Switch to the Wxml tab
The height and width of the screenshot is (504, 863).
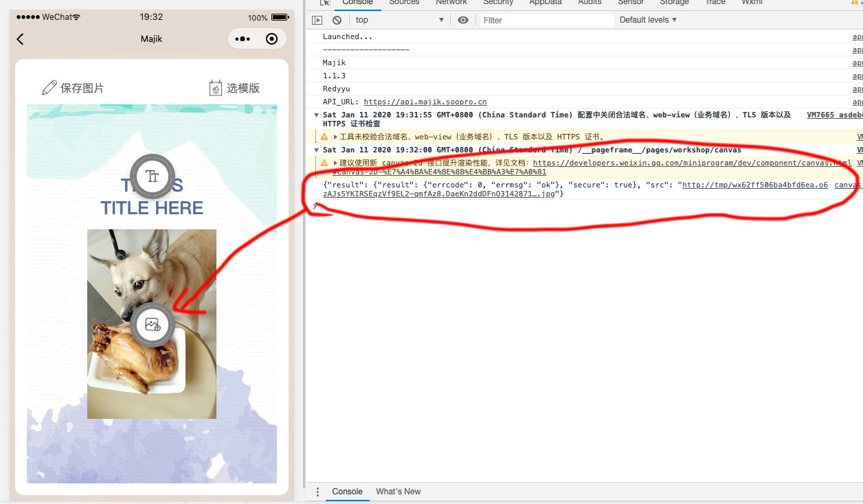point(752,2)
